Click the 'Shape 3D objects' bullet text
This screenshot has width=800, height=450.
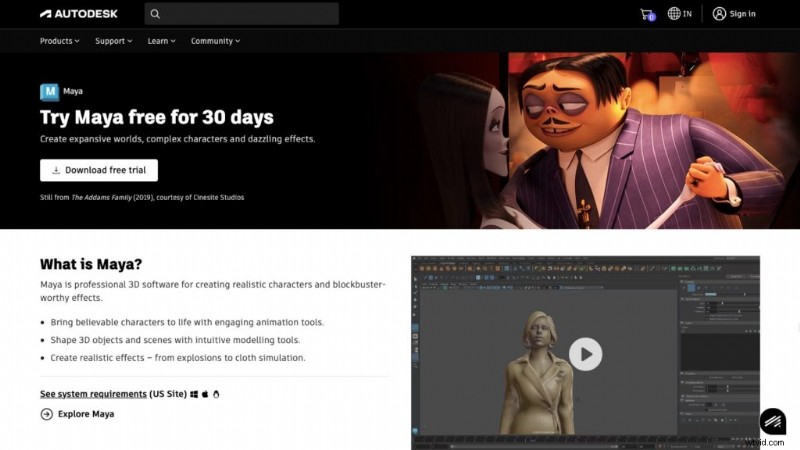click(176, 340)
